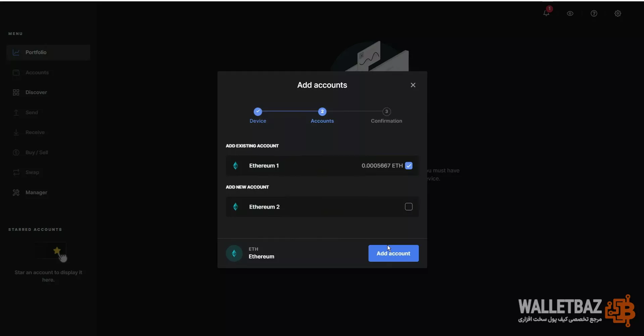Click the Ethereum 2 account name
This screenshot has height=336, width=644.
(264, 207)
